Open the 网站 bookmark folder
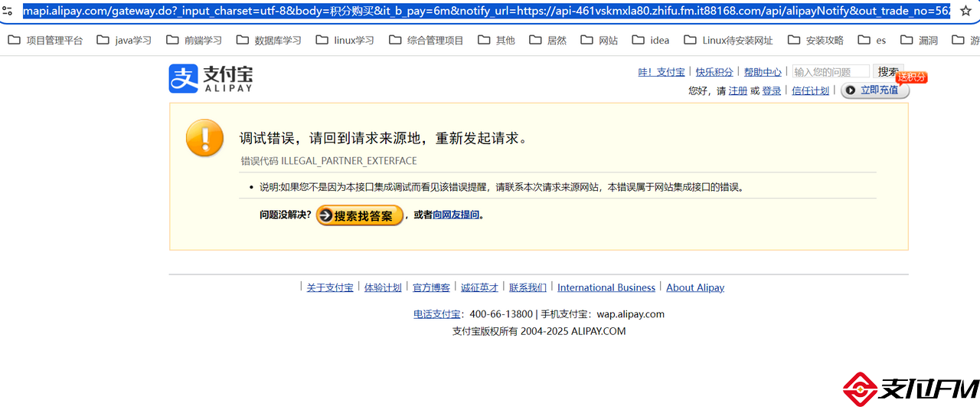This screenshot has width=980, height=407. click(599, 41)
